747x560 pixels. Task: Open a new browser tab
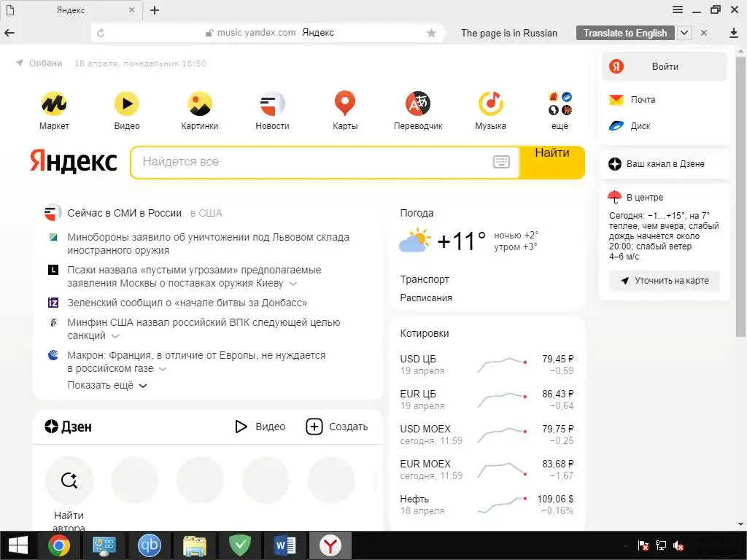click(x=155, y=10)
